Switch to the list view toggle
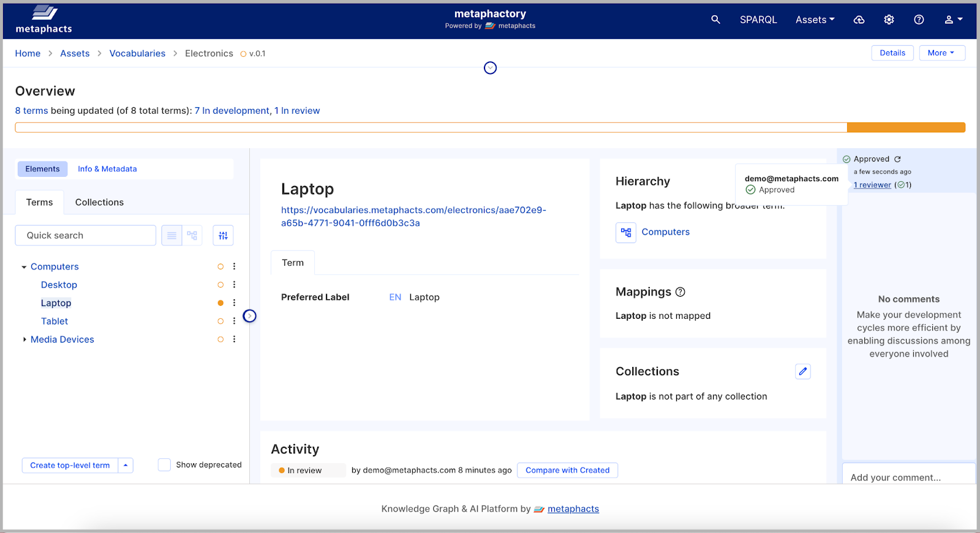 [x=171, y=236]
